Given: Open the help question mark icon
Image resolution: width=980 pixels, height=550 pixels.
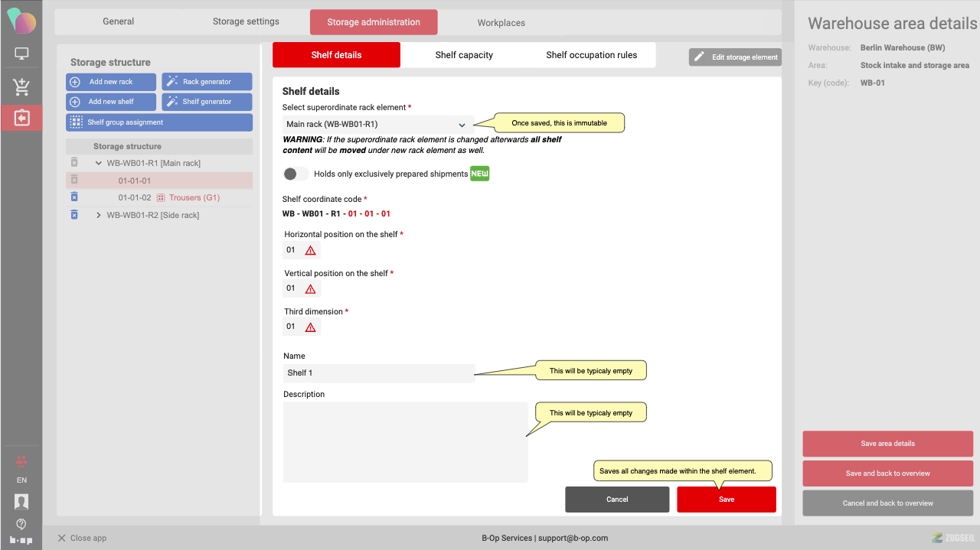Looking at the screenshot, I should click(x=21, y=523).
